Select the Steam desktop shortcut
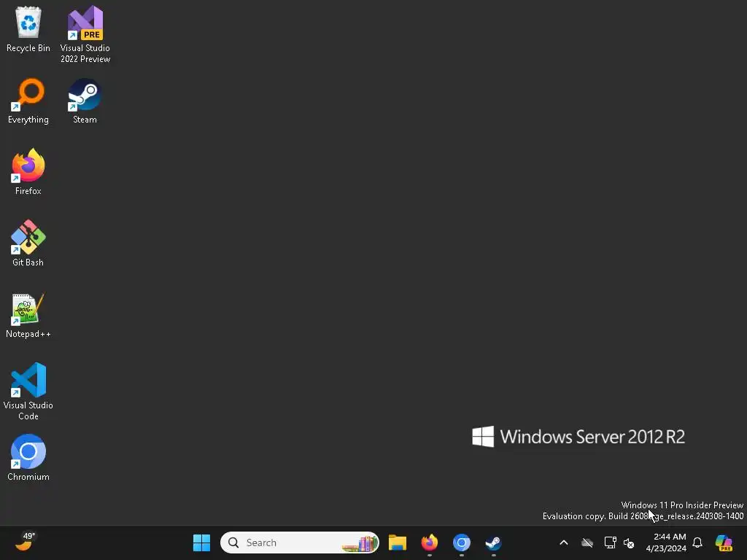 pos(85,101)
